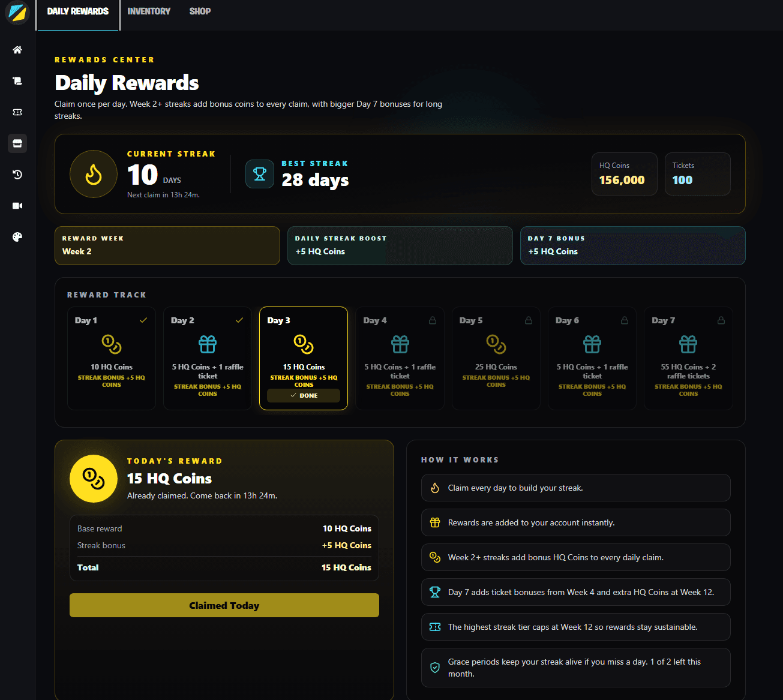Click the Day 7 Bonus panel
Screen dimensions: 783x700
pos(633,245)
